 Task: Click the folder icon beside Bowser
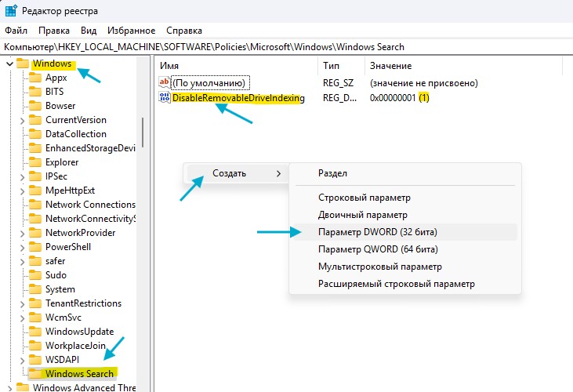pyautogui.click(x=35, y=106)
